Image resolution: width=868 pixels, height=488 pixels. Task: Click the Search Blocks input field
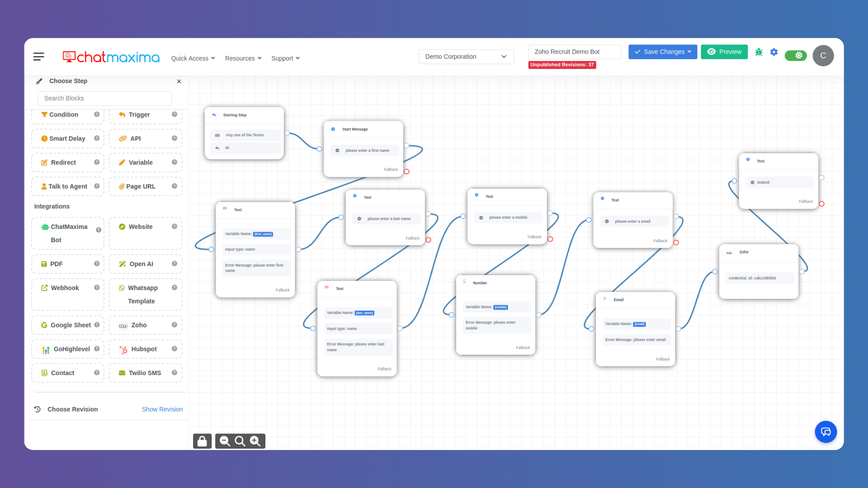(105, 98)
